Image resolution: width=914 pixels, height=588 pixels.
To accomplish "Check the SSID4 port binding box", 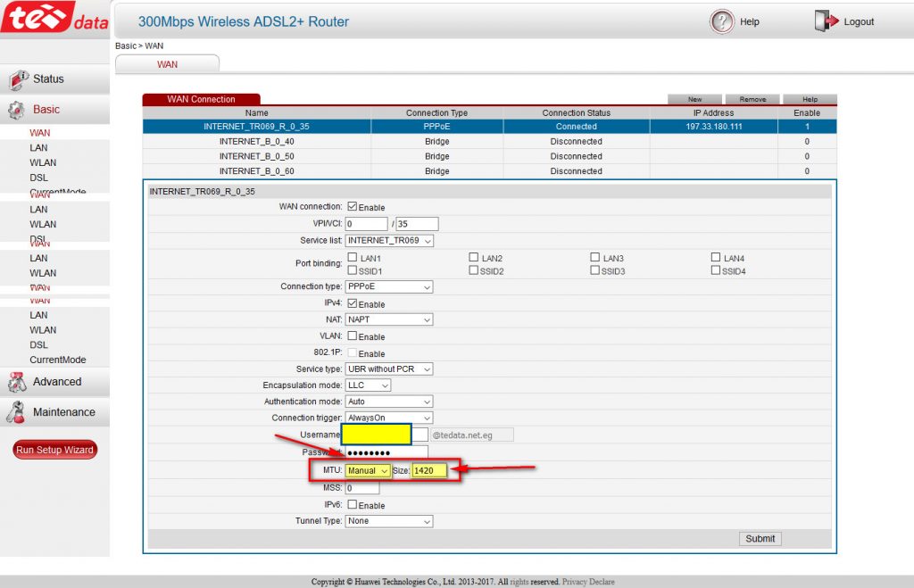I will click(715, 270).
